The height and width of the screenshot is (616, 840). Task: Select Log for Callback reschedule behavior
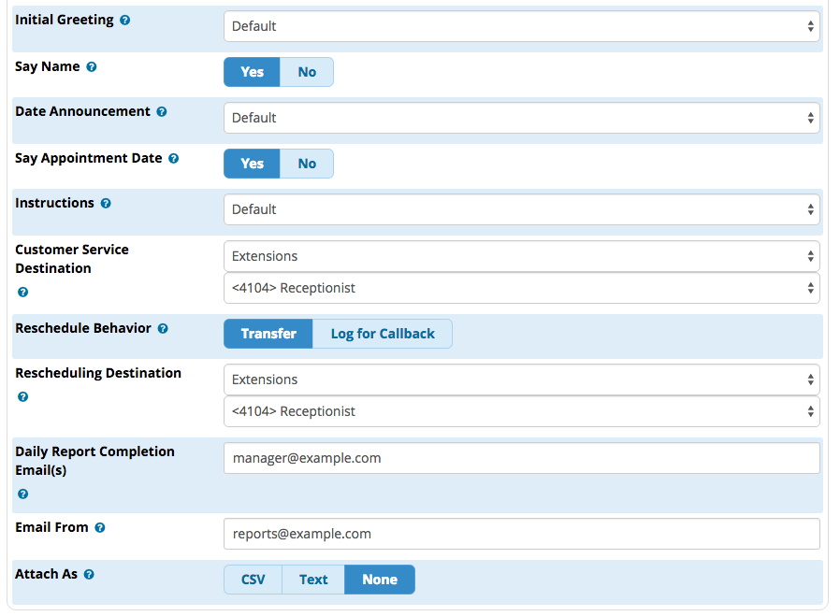(x=383, y=334)
